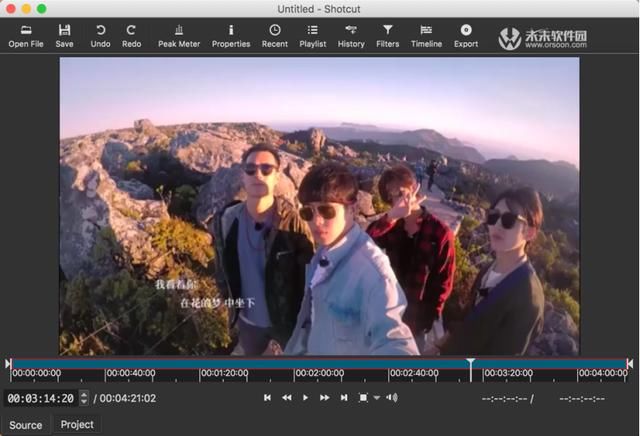Redo the last undone action
The image size is (640, 436).
click(x=131, y=36)
